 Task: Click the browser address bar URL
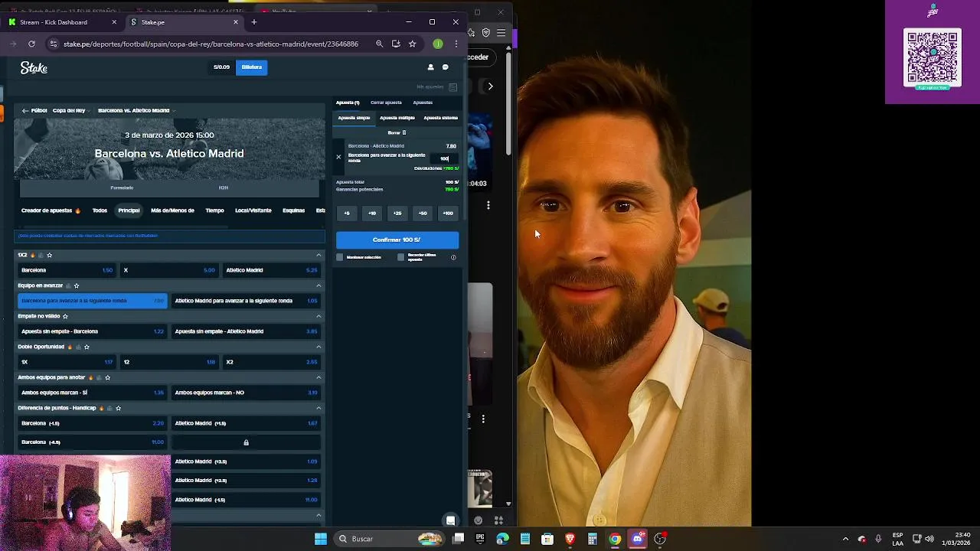coord(211,44)
